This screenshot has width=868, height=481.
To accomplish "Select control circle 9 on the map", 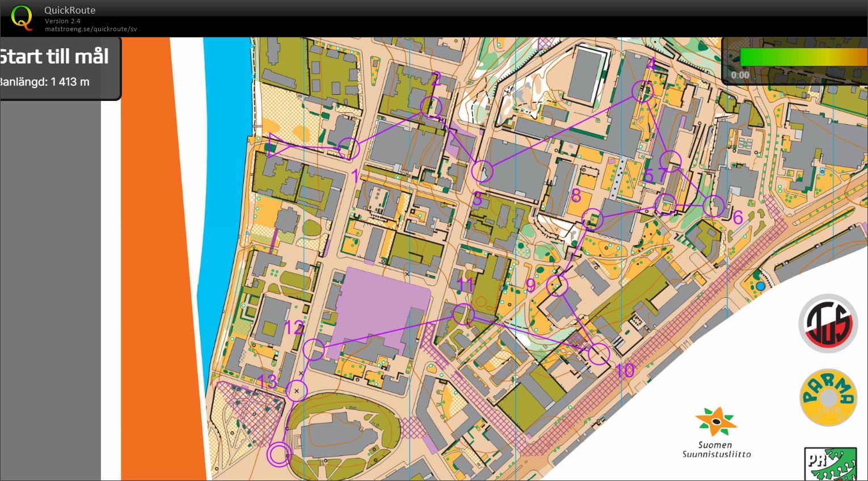I will [557, 285].
